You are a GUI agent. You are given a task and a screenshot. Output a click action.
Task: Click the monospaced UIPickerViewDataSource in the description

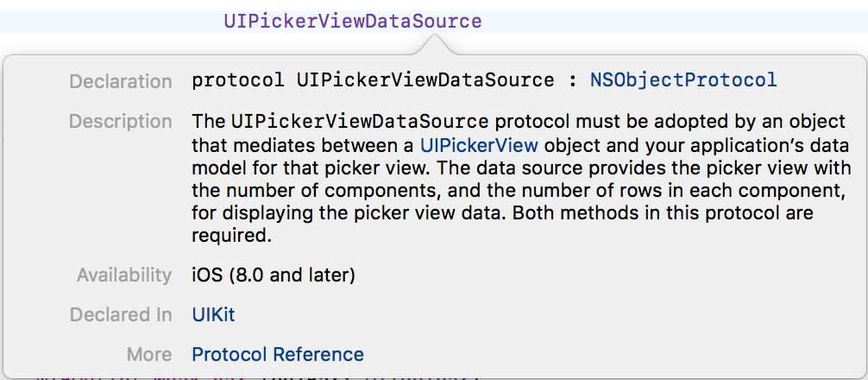coord(359,122)
